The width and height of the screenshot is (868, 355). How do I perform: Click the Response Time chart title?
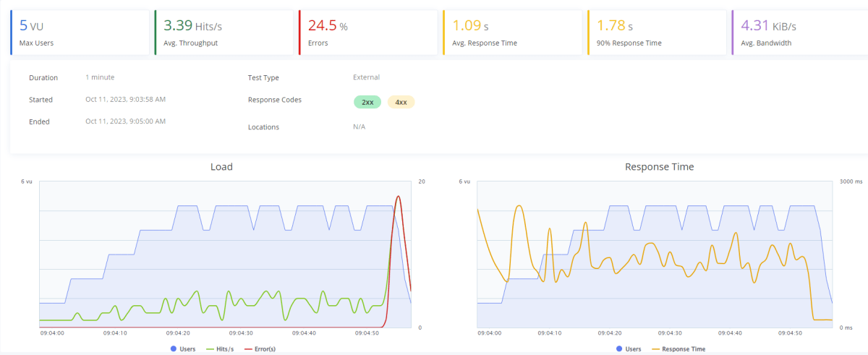[659, 166]
